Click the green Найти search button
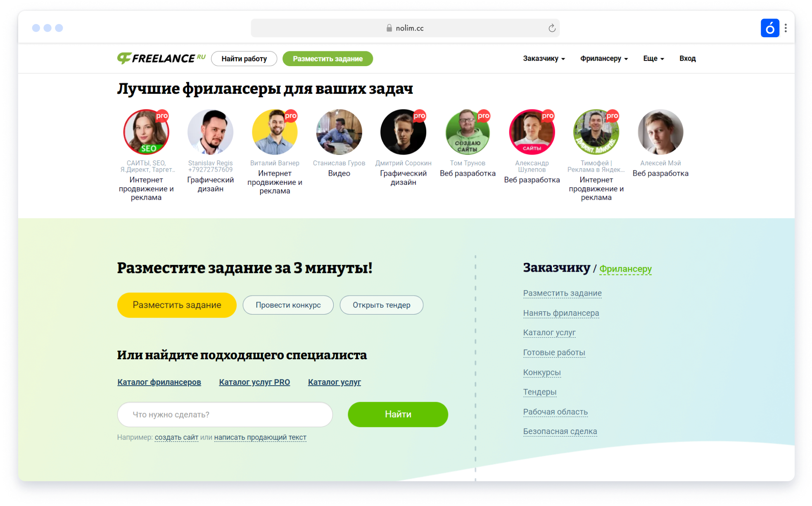 pyautogui.click(x=398, y=414)
